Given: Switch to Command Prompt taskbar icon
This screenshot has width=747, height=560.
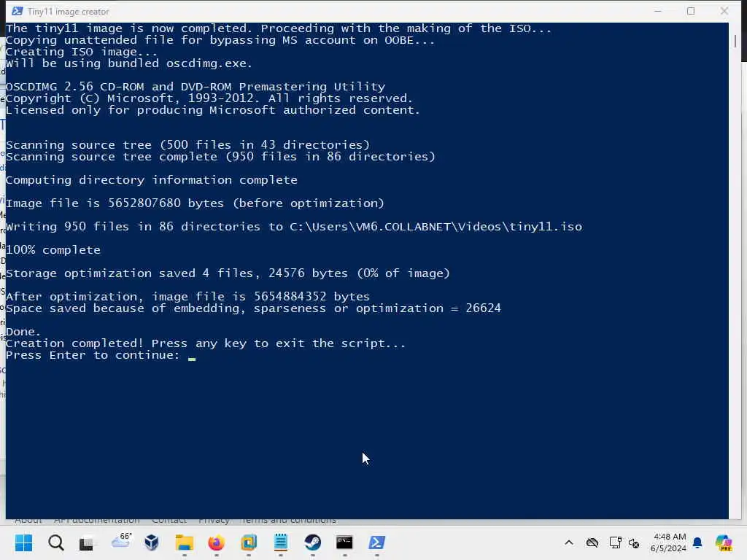Looking at the screenshot, I should 344,542.
